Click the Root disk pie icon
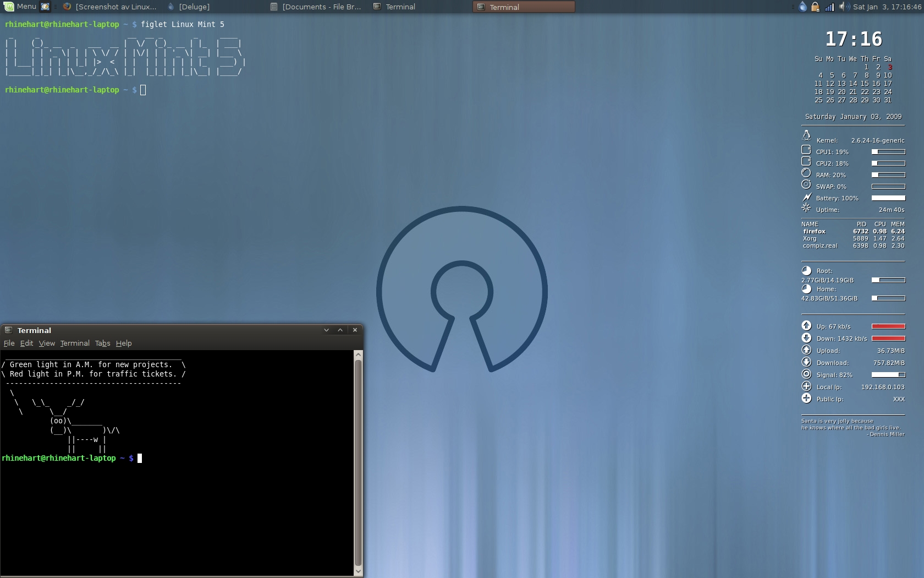The width and height of the screenshot is (924, 578). pyautogui.click(x=806, y=271)
